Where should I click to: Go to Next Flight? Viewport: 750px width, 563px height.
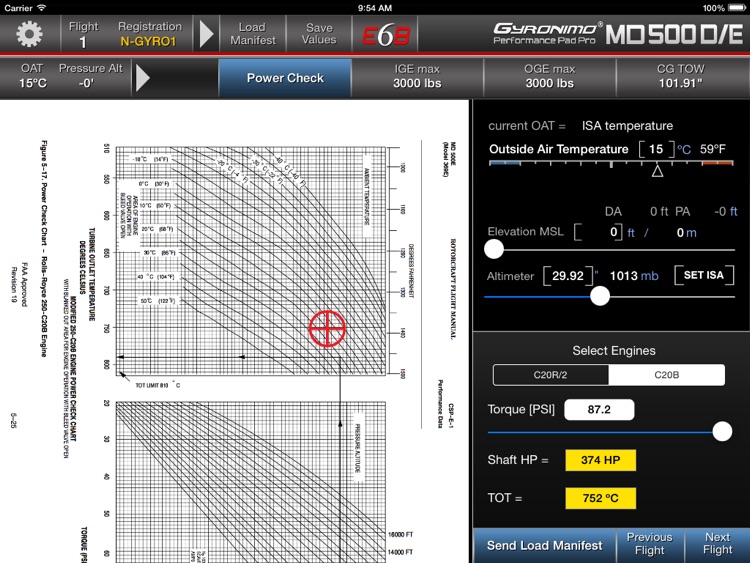pos(717,544)
